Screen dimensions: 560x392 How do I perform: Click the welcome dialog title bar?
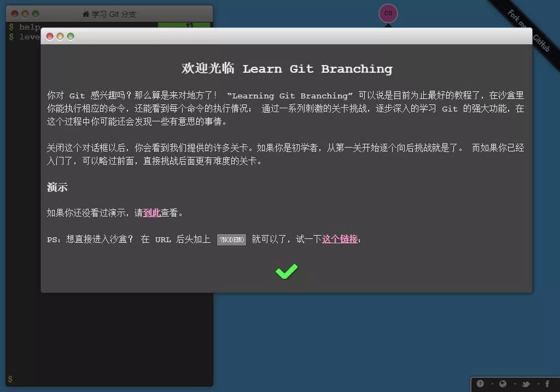pos(287,36)
